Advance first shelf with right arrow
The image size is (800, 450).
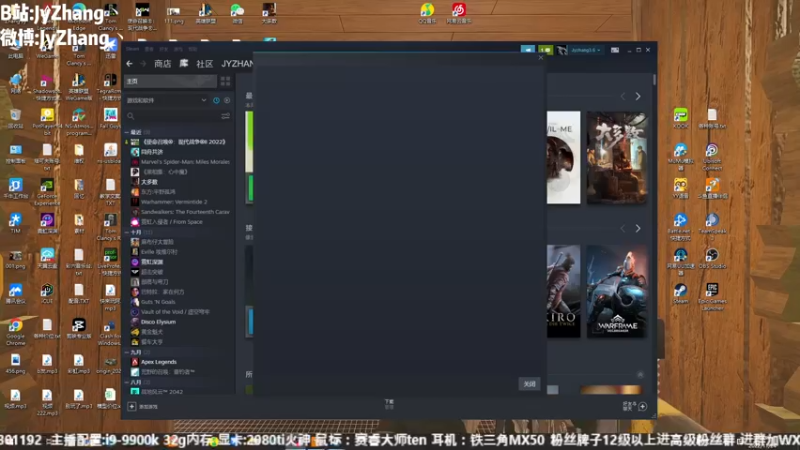(x=638, y=96)
